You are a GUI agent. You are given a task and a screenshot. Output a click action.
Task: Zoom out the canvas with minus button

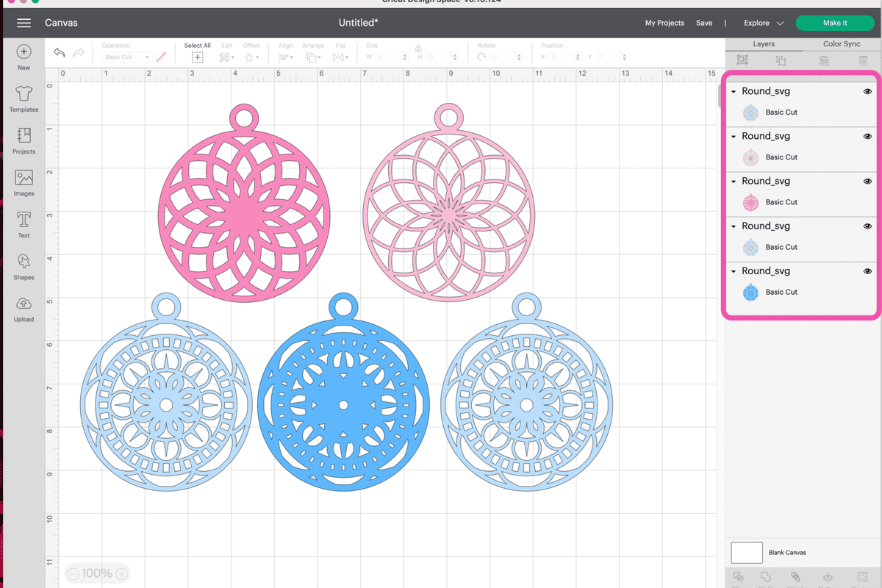click(72, 574)
